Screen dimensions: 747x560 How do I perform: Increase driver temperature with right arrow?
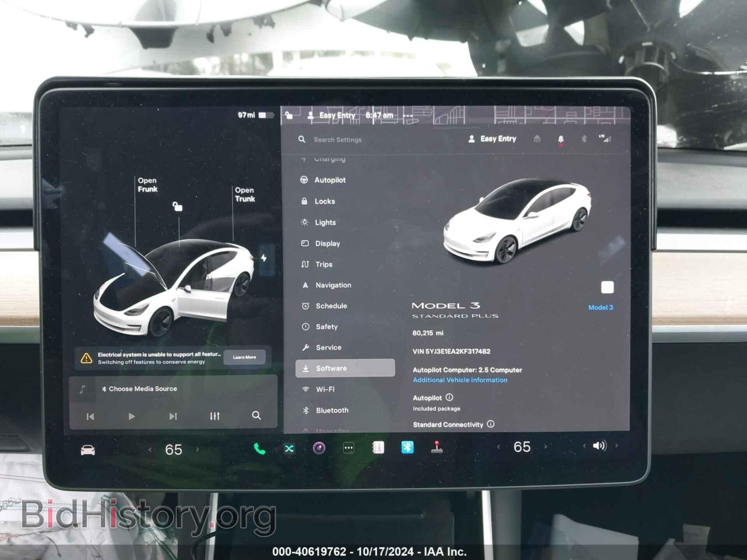click(x=198, y=450)
